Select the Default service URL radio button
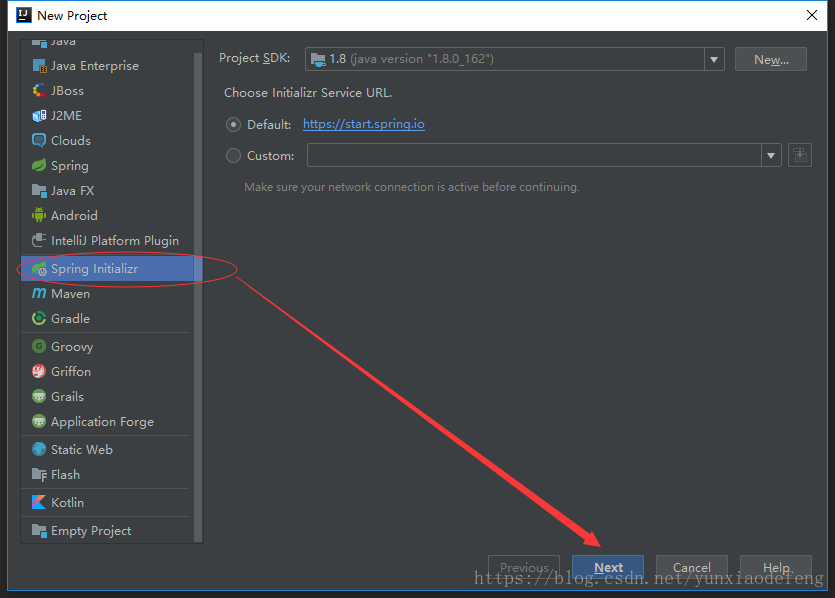This screenshot has height=598, width=835. 233,125
